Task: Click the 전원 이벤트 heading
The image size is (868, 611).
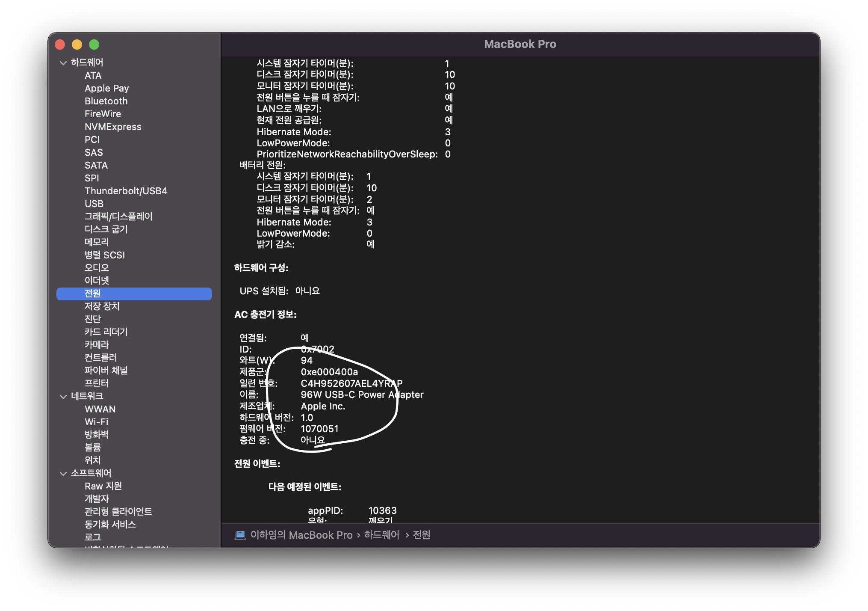Action: point(257,464)
